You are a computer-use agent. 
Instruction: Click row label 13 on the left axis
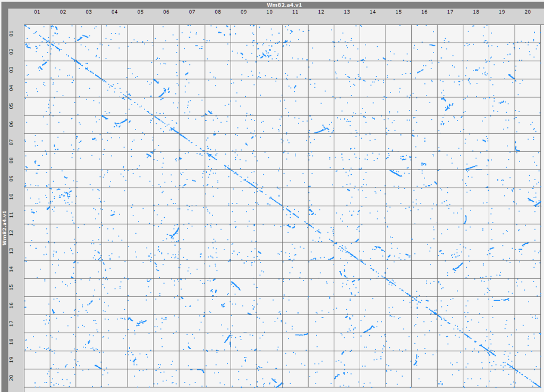[x=12, y=251]
